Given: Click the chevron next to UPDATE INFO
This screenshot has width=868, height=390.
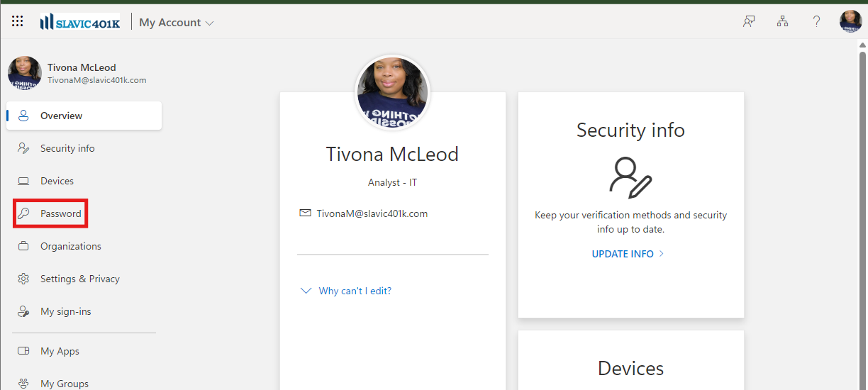Looking at the screenshot, I should (662, 254).
